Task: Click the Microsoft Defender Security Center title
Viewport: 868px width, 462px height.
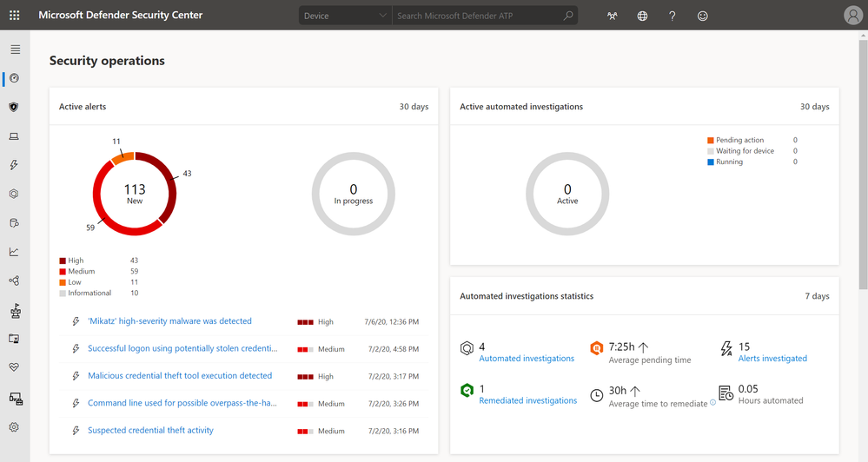Action: 120,15
